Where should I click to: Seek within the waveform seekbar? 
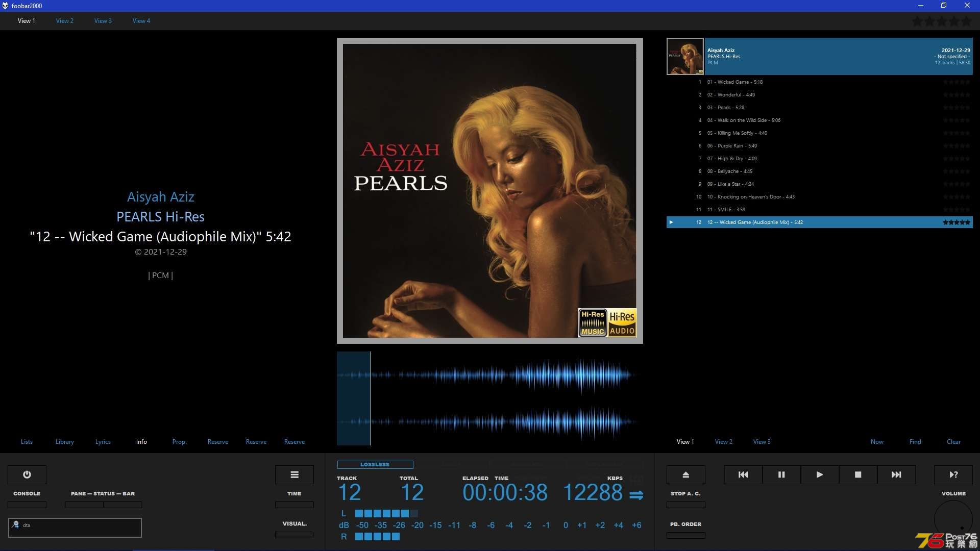489,398
